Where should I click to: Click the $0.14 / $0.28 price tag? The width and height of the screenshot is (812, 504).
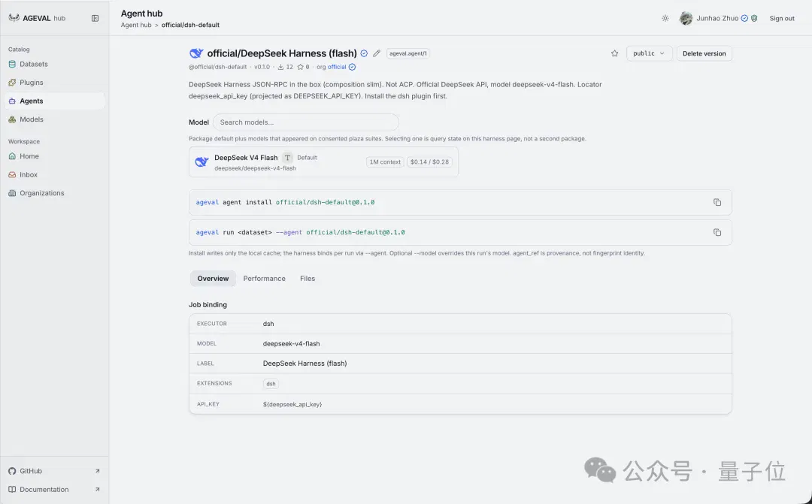tap(429, 162)
